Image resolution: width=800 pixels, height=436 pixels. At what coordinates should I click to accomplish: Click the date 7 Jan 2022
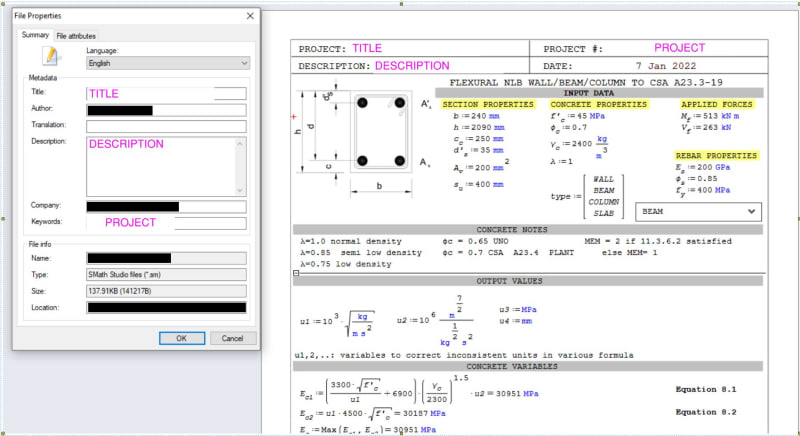pyautogui.click(x=665, y=66)
